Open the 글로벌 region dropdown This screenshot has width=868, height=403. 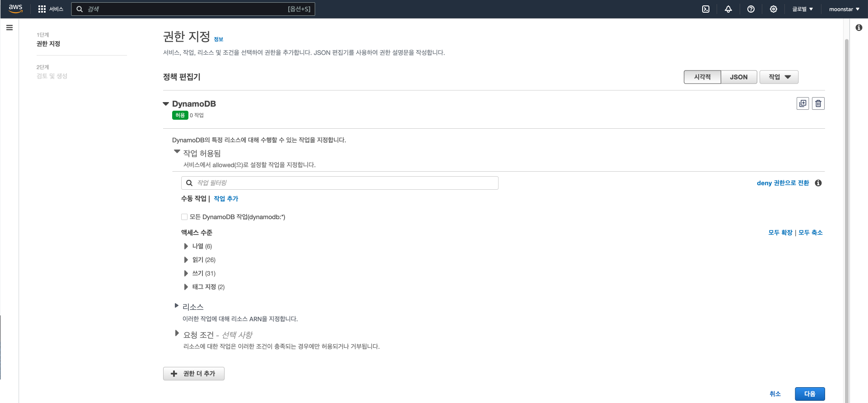point(802,9)
